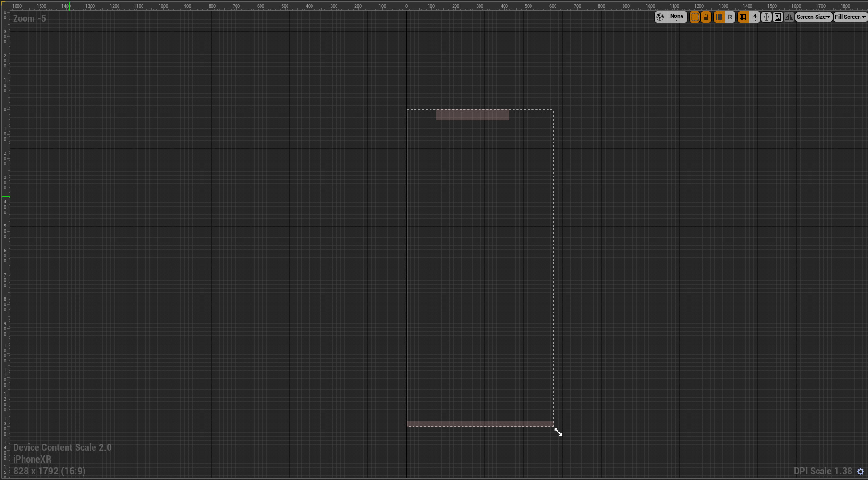Open the Fill Screen dropdown

click(851, 17)
